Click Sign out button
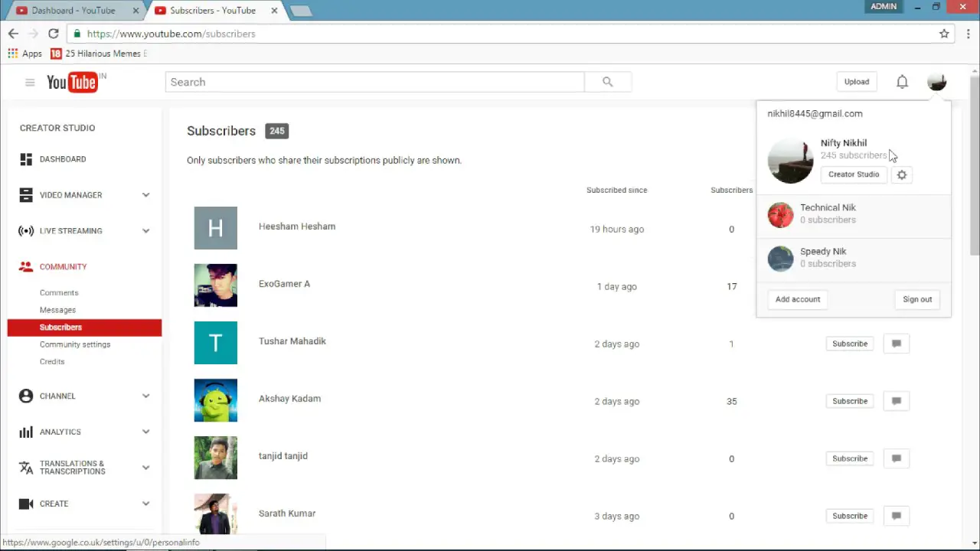The width and height of the screenshot is (980, 551). point(917,299)
